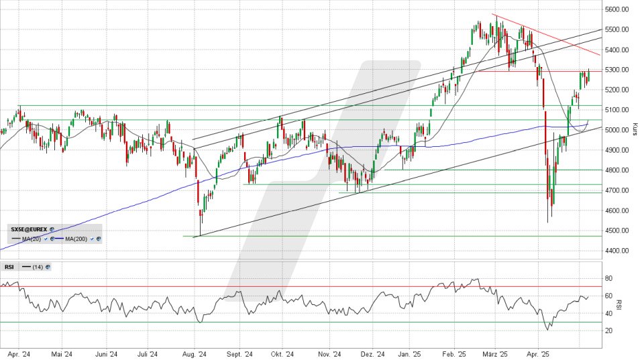
Task: Click the RSI panel label
Action: coord(9,267)
